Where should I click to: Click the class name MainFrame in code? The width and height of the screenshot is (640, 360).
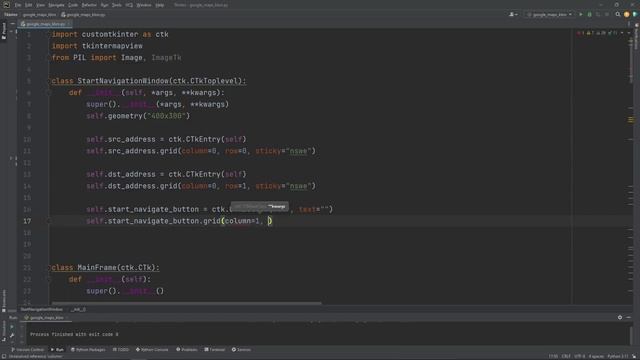coord(96,268)
